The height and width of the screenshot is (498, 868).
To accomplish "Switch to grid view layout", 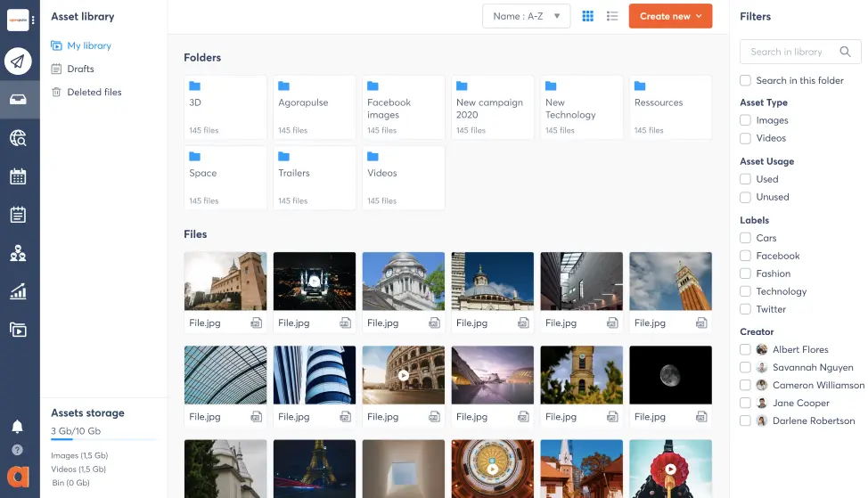I will pyautogui.click(x=588, y=16).
